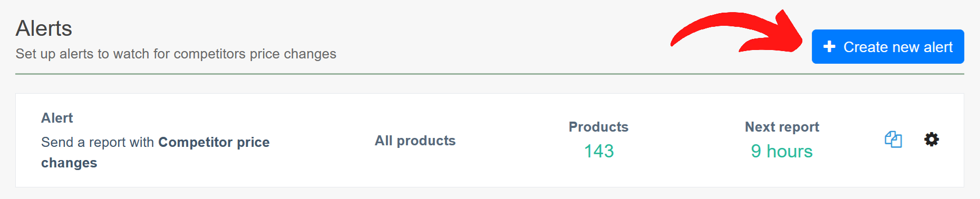Click the Next report label
The image size is (980, 199).
pyautogui.click(x=782, y=127)
